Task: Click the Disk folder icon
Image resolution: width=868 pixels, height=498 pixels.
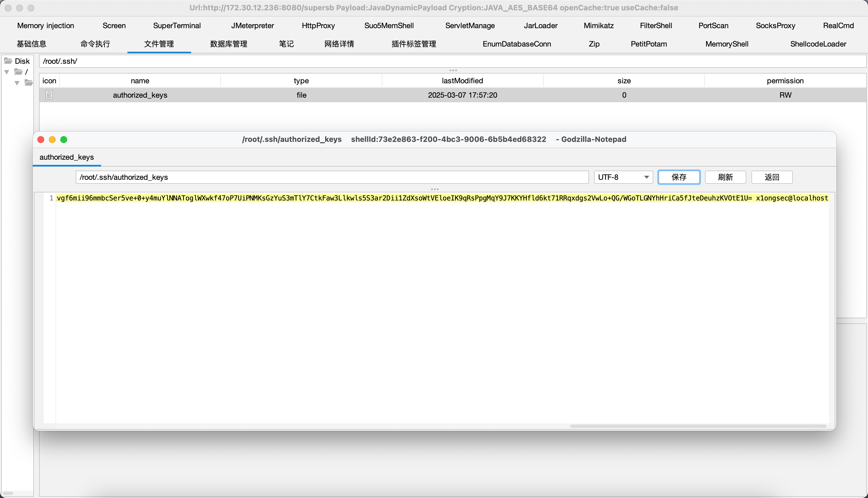Action: 8,61
